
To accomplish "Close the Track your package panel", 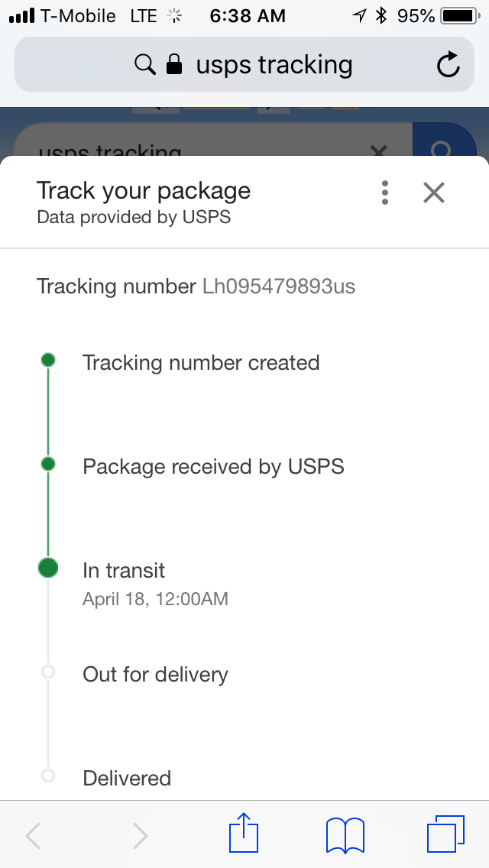I will tap(433, 193).
